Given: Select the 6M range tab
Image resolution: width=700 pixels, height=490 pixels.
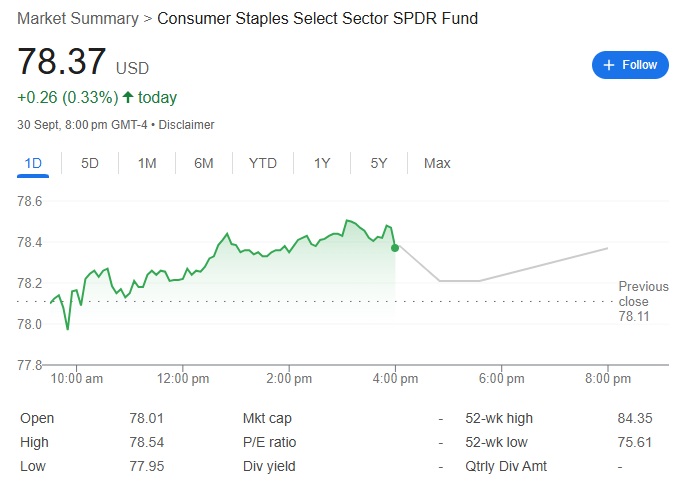Looking at the screenshot, I should point(204,163).
